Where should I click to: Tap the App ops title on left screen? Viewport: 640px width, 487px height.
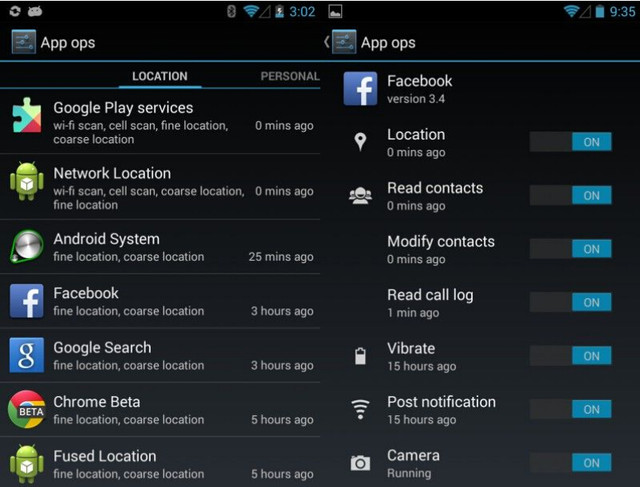[68, 43]
